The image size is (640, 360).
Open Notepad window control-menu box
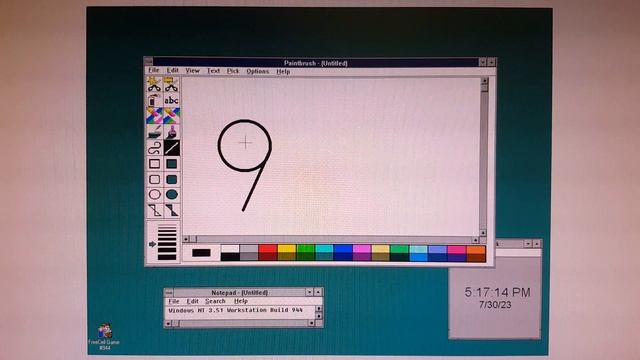[x=169, y=293]
